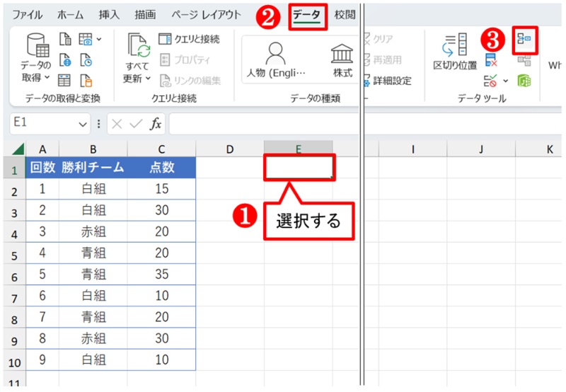
Task: Click the すべて更新 refresh all icon
Action: tap(138, 46)
